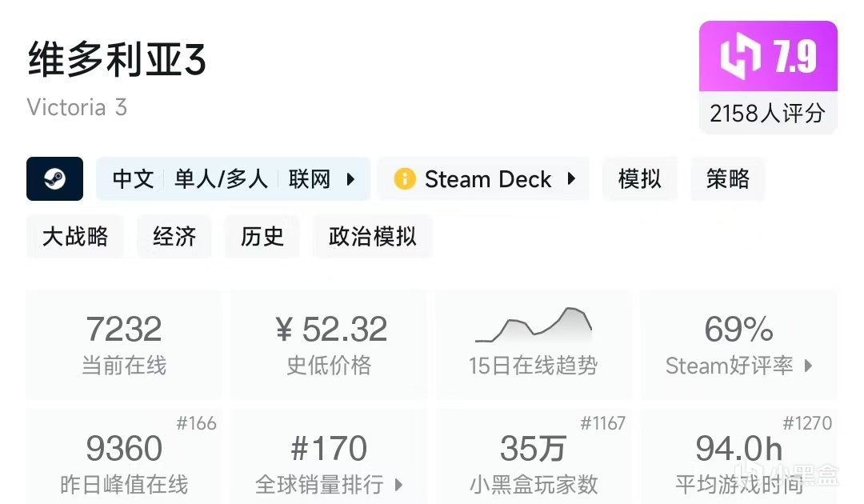The image size is (864, 504).
Task: Click the Steam platform icon
Action: (x=54, y=178)
